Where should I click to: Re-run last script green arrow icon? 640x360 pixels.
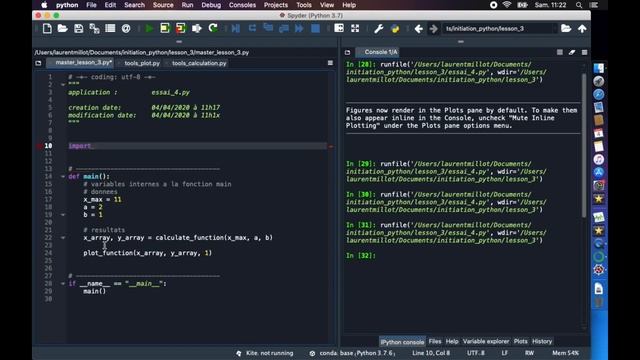click(213, 29)
